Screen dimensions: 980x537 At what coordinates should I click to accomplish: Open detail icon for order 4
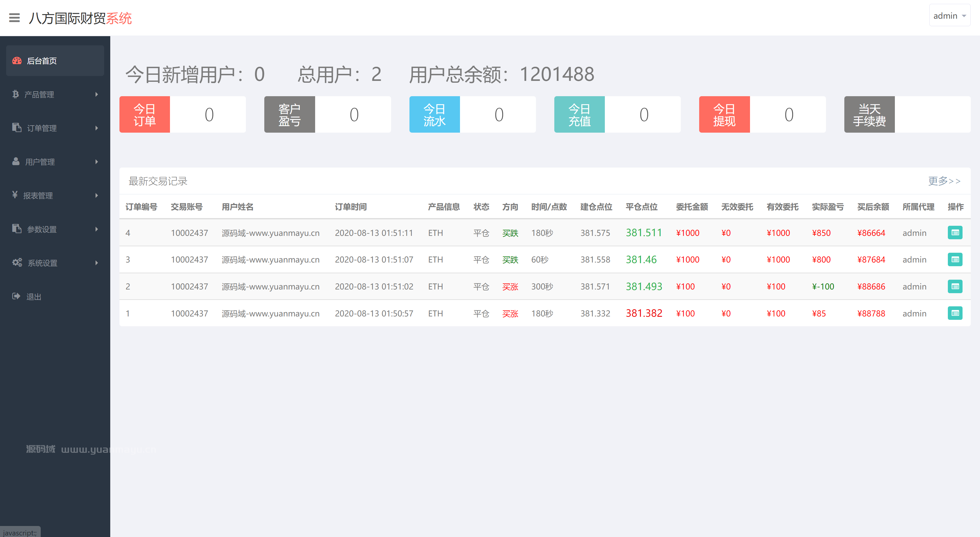pos(955,233)
